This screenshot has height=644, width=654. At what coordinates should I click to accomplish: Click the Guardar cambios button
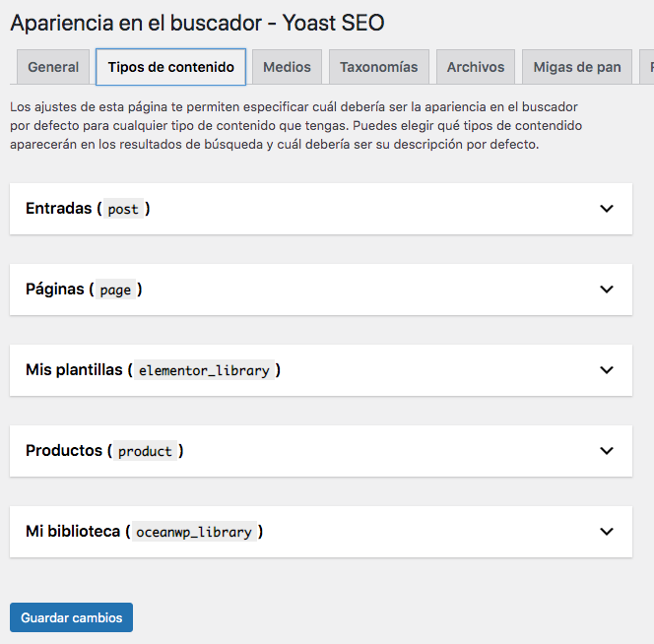click(71, 617)
